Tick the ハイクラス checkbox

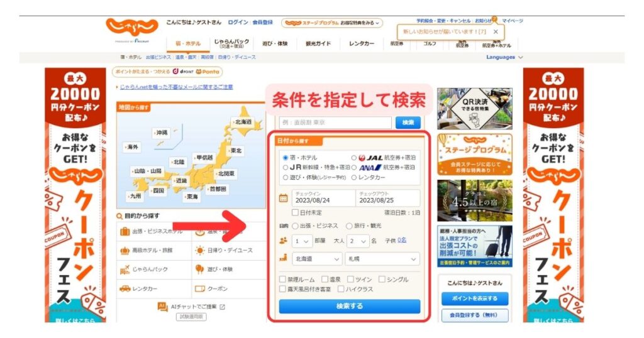pos(340,289)
